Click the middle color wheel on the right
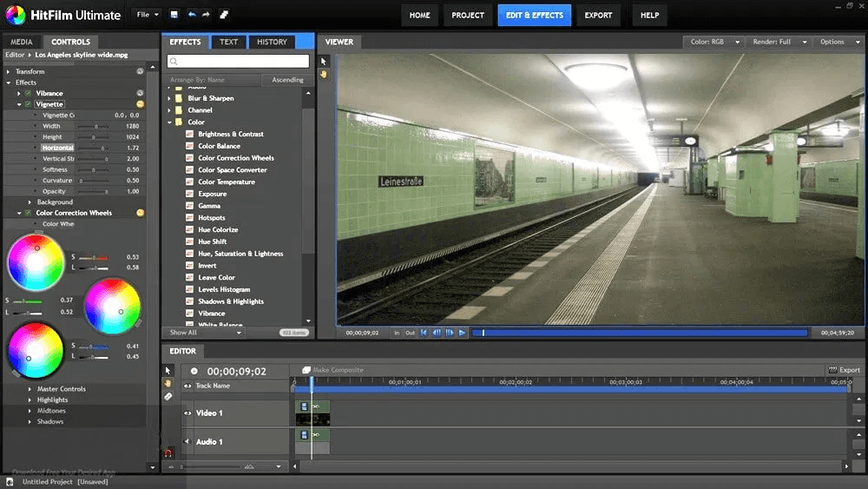Viewport: 868px width, 489px height. click(x=112, y=307)
